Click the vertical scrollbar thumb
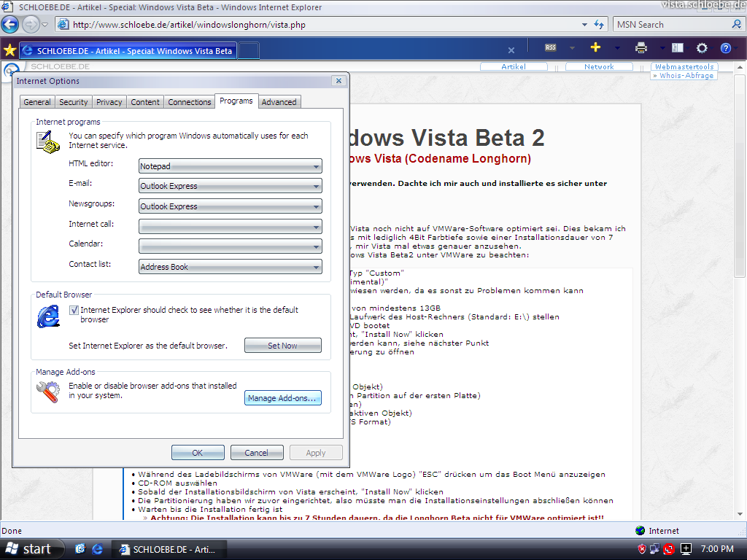The image size is (747, 560). click(740, 175)
